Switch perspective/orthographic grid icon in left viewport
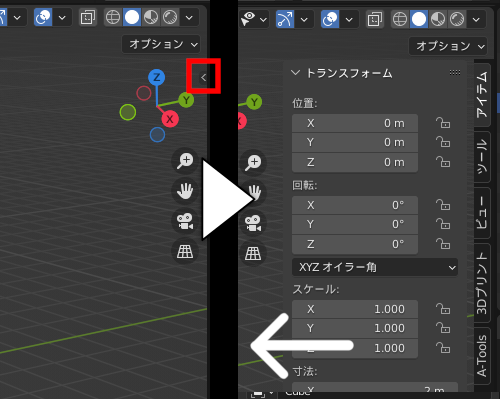The height and width of the screenshot is (399, 500). click(x=185, y=251)
